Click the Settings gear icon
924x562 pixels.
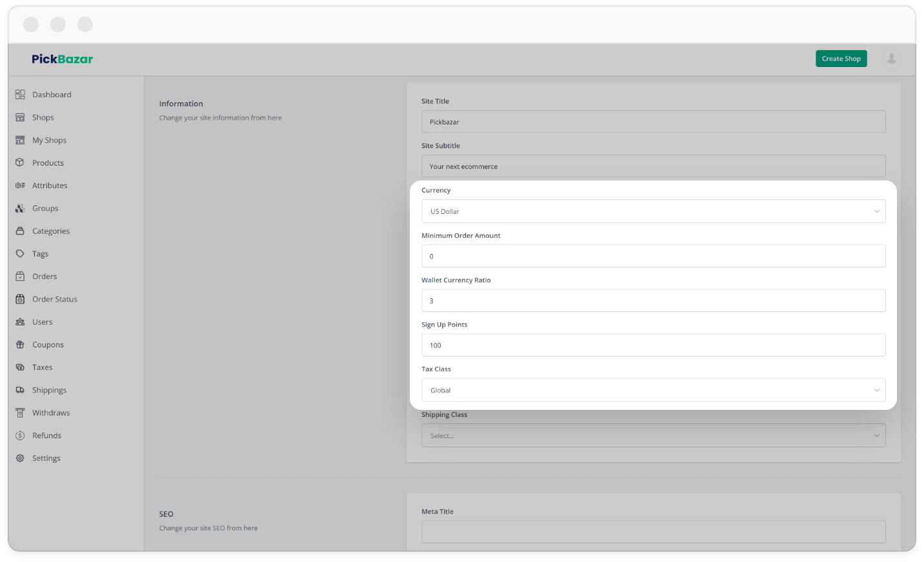tap(20, 458)
